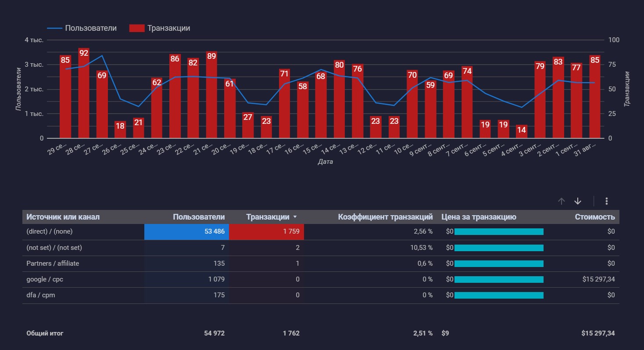The width and height of the screenshot is (644, 350).
Task: Sort the table by Источник или канал column
Action: coord(63,217)
